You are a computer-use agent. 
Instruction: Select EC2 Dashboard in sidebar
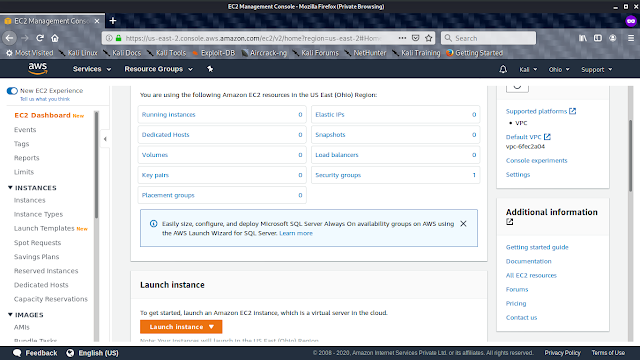42,116
